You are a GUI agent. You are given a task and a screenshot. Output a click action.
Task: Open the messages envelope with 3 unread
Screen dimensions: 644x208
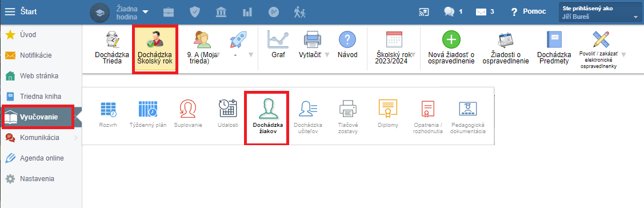pos(485,12)
